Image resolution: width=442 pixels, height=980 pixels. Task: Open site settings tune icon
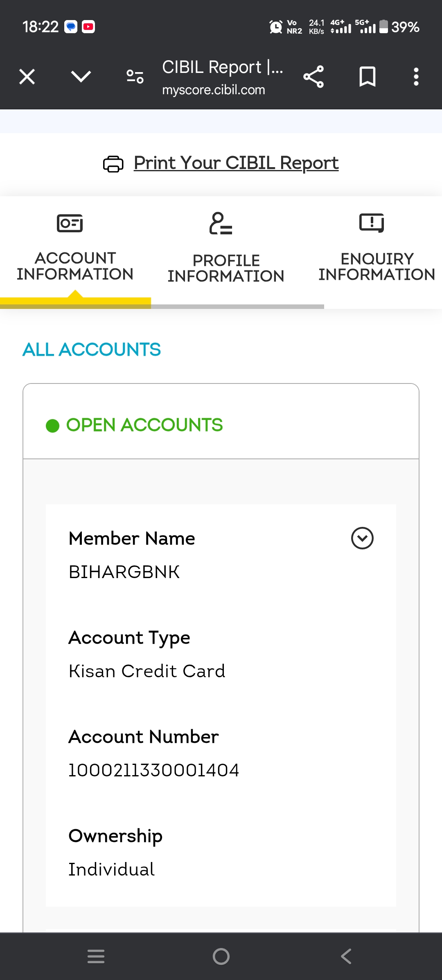(x=135, y=77)
